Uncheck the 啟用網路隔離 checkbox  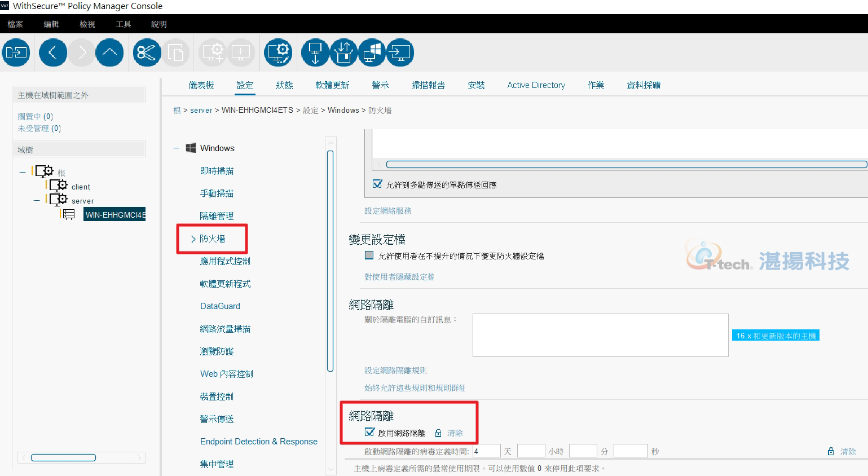click(369, 432)
